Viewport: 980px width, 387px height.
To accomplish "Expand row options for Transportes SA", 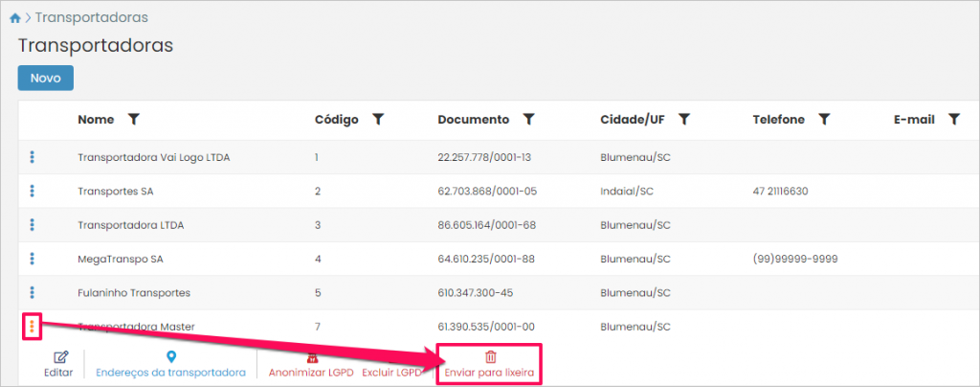I will pyautogui.click(x=32, y=191).
